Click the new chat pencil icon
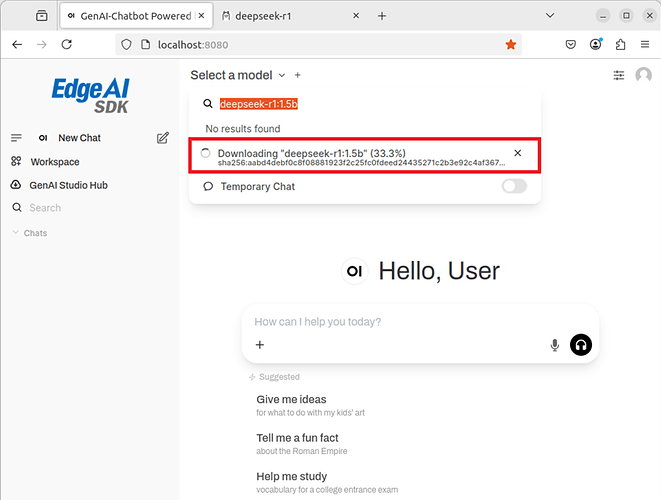 click(x=163, y=138)
